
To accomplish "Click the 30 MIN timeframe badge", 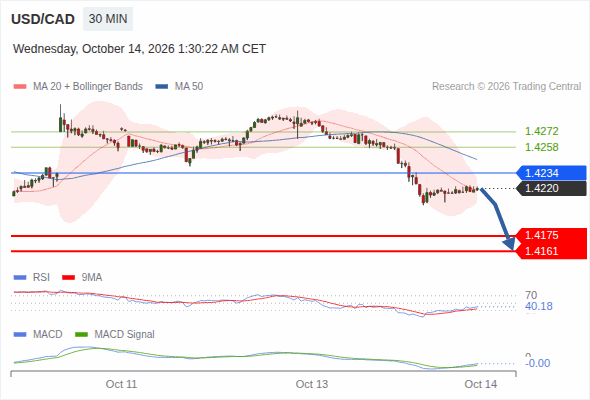I will point(108,19).
